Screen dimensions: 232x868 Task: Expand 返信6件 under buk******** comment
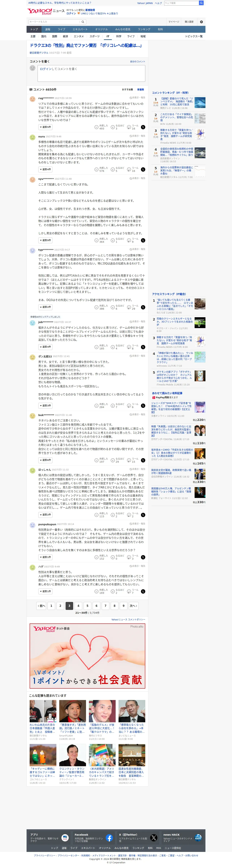click(x=45, y=460)
